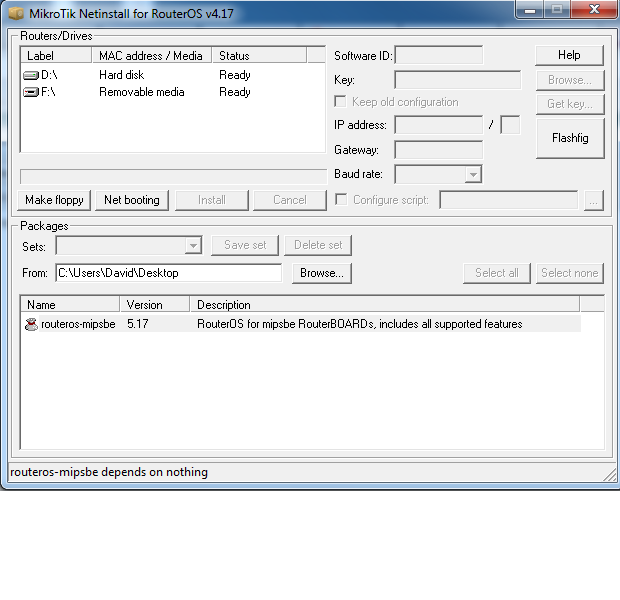Click the Install button
Screen dimensions: 620x600
(x=212, y=200)
